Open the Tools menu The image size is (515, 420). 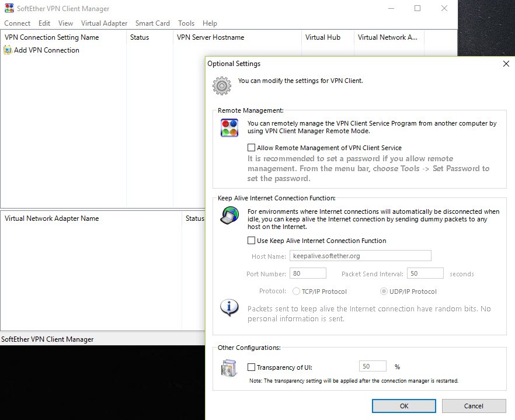click(x=186, y=23)
